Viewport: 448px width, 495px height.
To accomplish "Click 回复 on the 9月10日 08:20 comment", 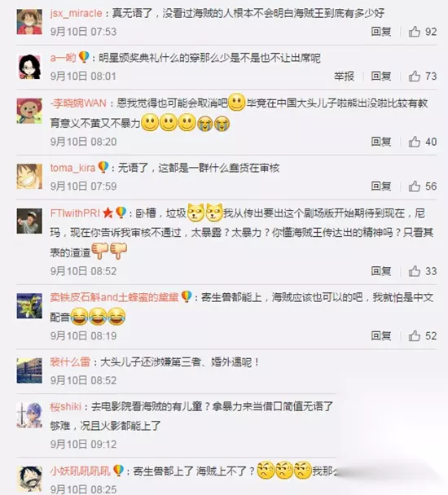I will (381, 142).
